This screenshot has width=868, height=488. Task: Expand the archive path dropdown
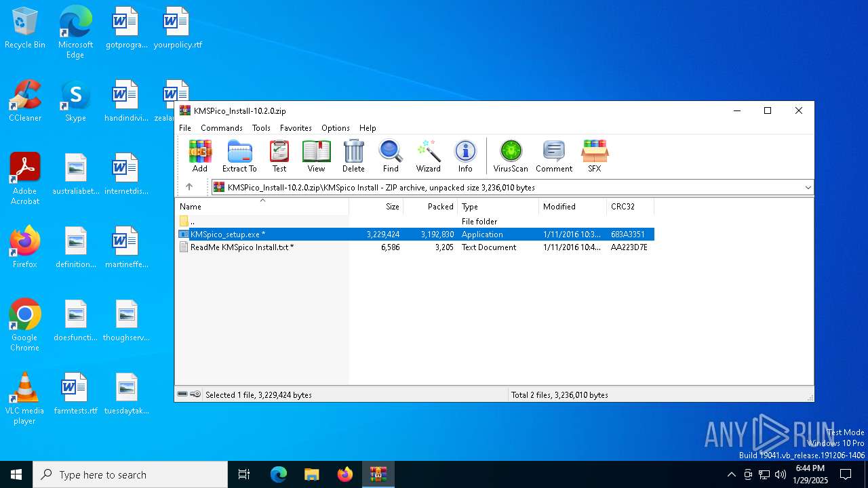point(808,188)
